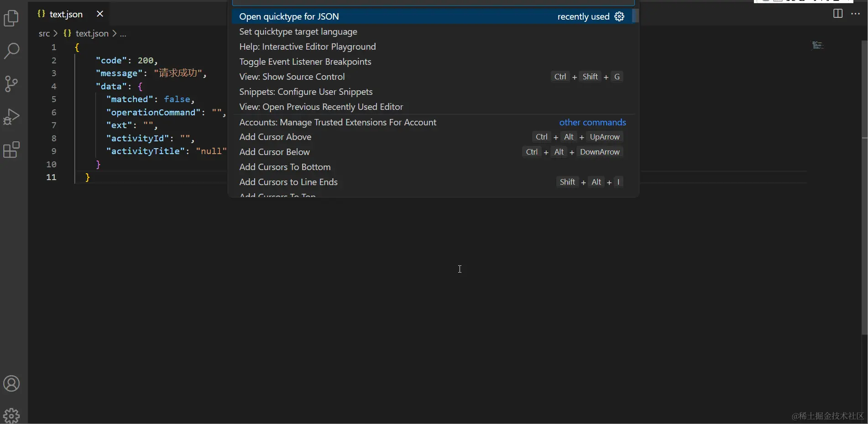Screen dimensions: 868x424
Task: Choose Add Cursors to Line Ends
Action: coord(432,182)
